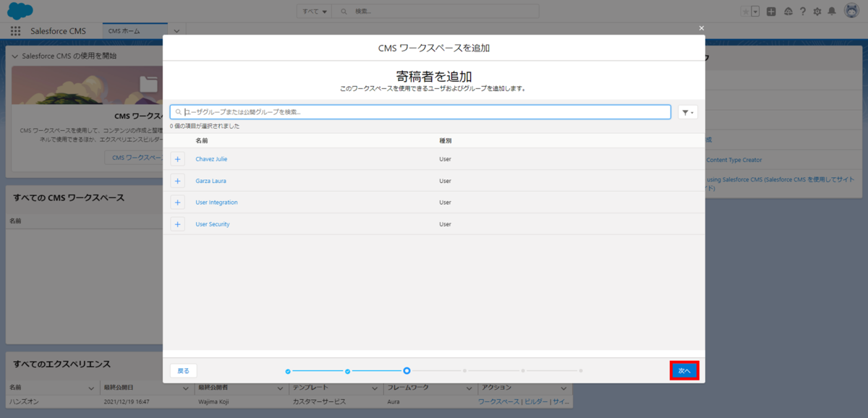Click the favorites star icon
Screen dimensions: 868x418
[745, 12]
